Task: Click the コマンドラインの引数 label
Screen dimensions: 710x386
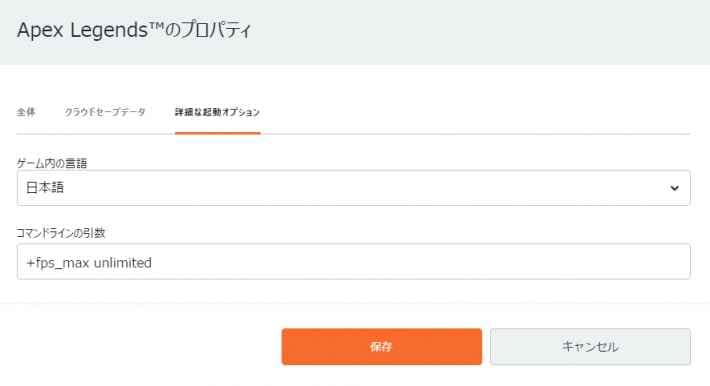Action: (61, 233)
